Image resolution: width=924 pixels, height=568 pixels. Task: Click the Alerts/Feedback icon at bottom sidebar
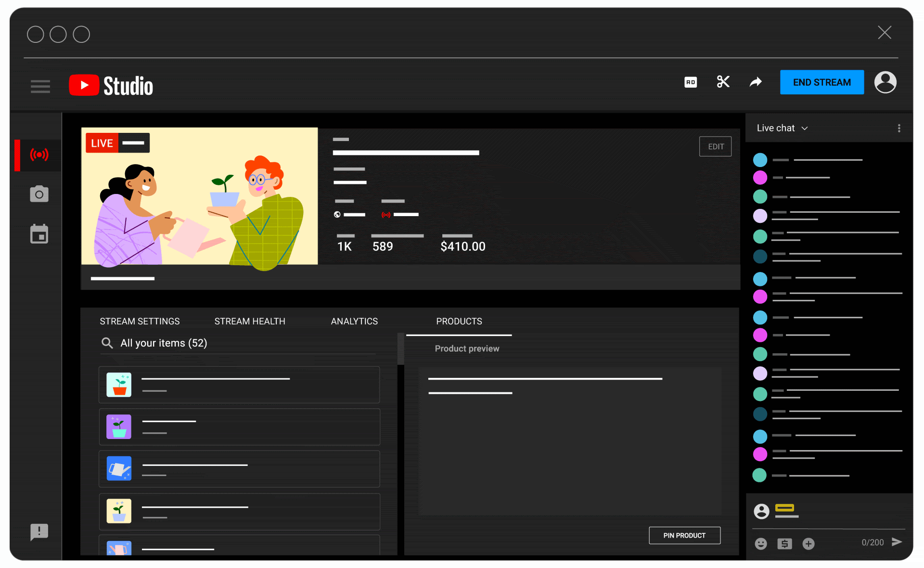(38, 532)
